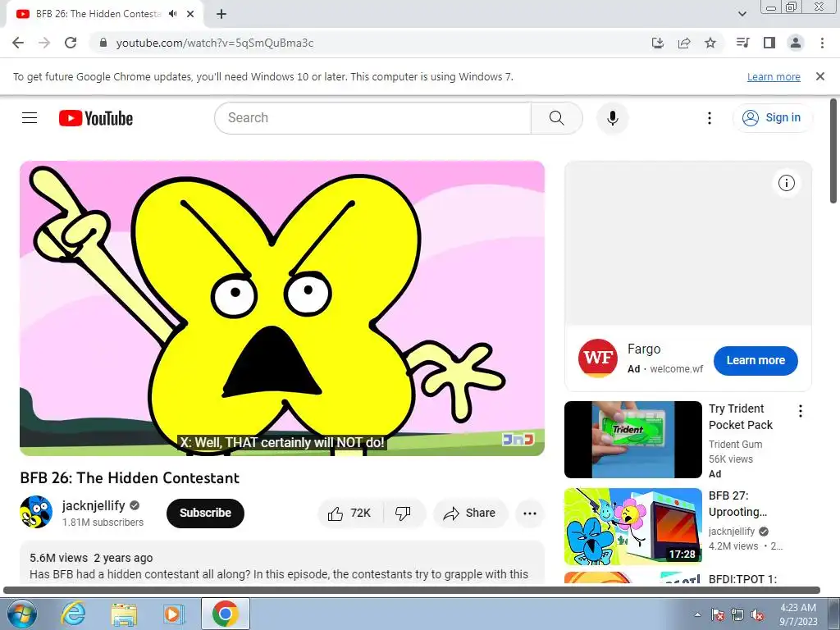Viewport: 840px width, 630px height.
Task: Like the video showing 72K
Action: click(350, 514)
